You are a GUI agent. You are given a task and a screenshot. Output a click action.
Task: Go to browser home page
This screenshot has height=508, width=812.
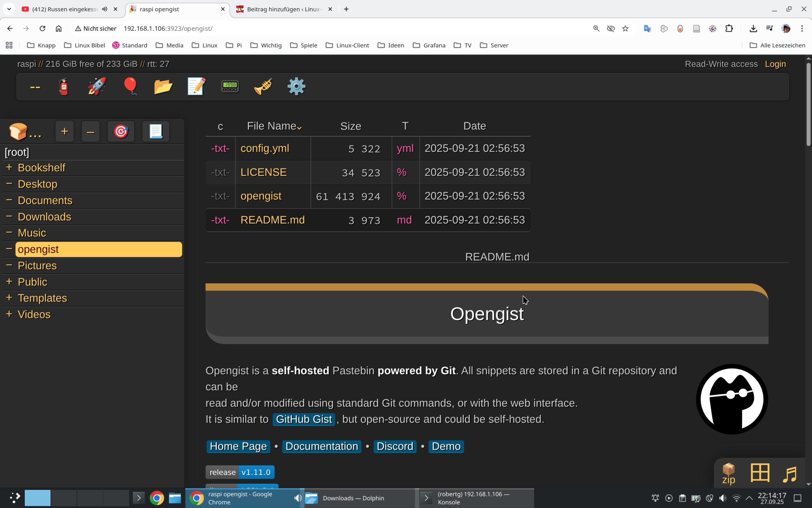point(59,29)
